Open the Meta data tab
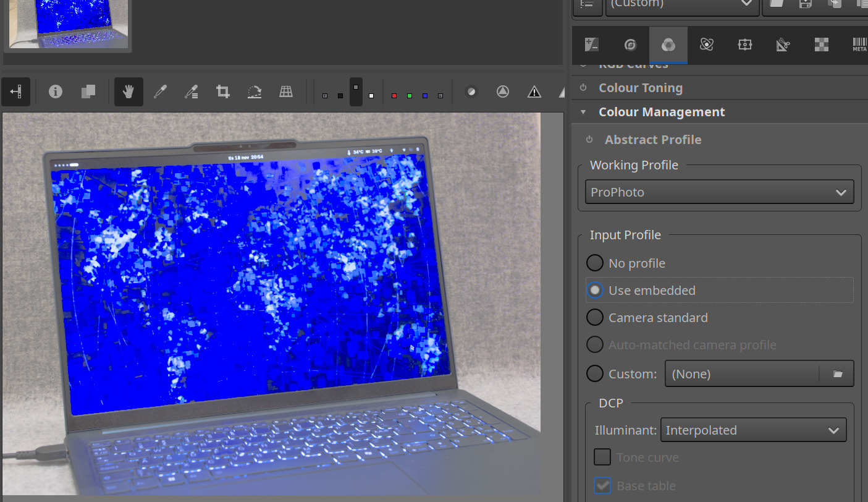 coord(859,45)
